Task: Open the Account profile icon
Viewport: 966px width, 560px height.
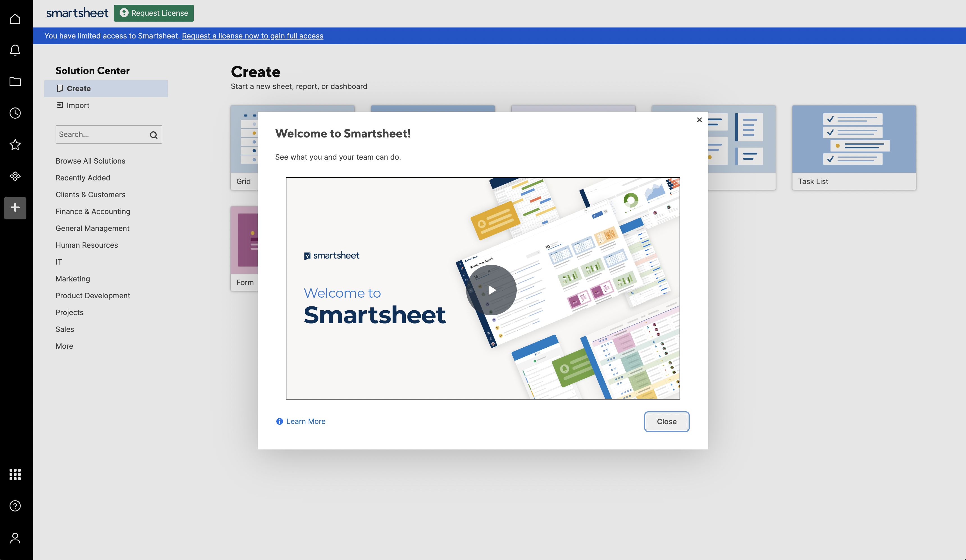Action: coord(15,538)
